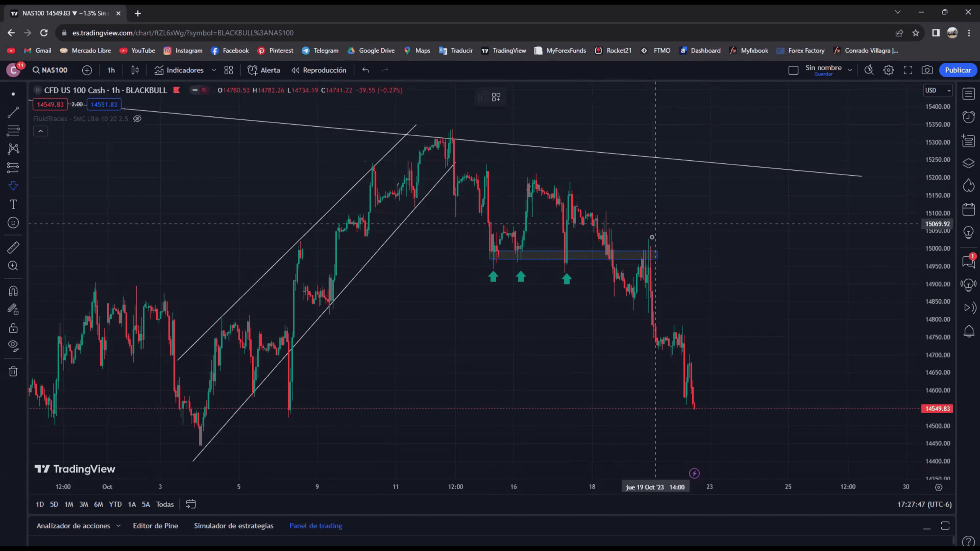Image resolution: width=980 pixels, height=551 pixels.
Task: Open the candle chart style icon
Action: pyautogui.click(x=135, y=70)
